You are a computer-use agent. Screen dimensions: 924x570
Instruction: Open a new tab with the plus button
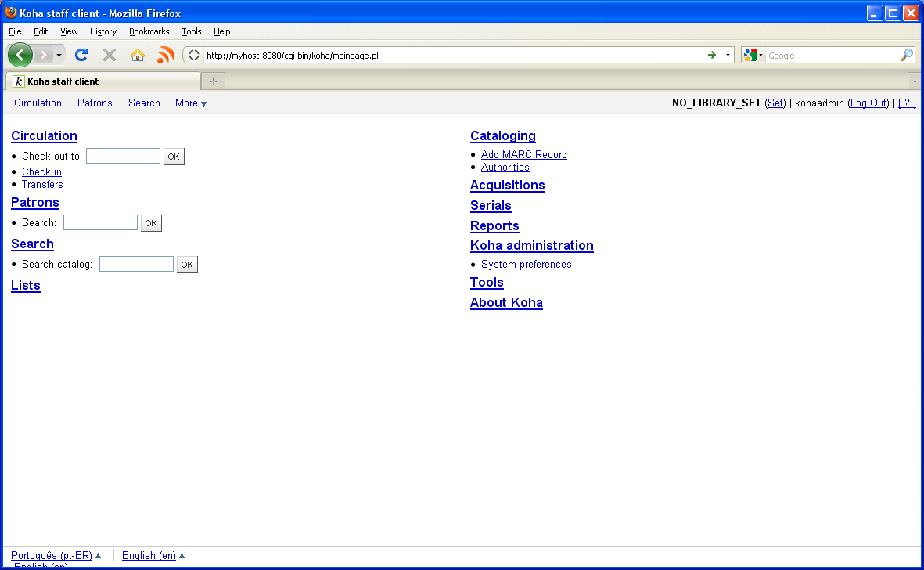tap(213, 81)
